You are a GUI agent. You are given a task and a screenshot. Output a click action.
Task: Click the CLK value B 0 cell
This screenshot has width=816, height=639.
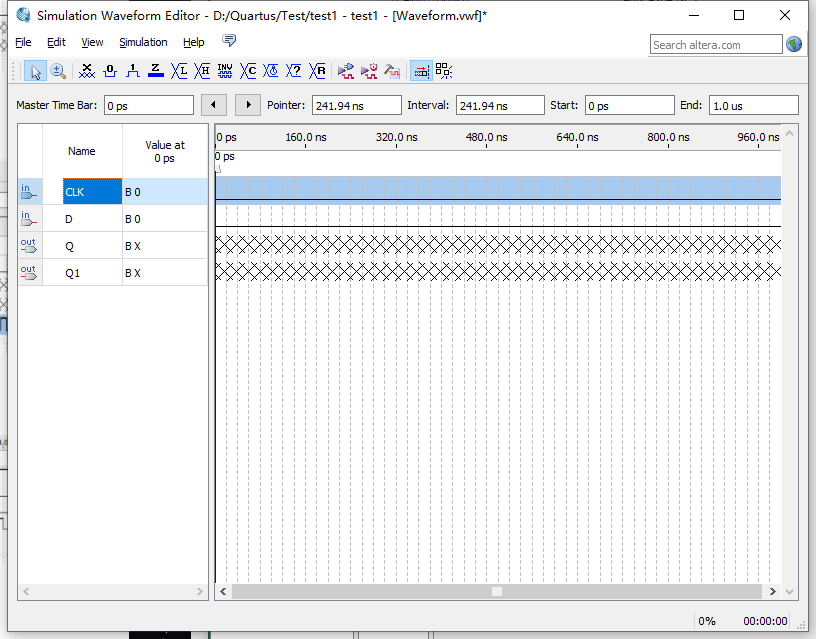[165, 191]
